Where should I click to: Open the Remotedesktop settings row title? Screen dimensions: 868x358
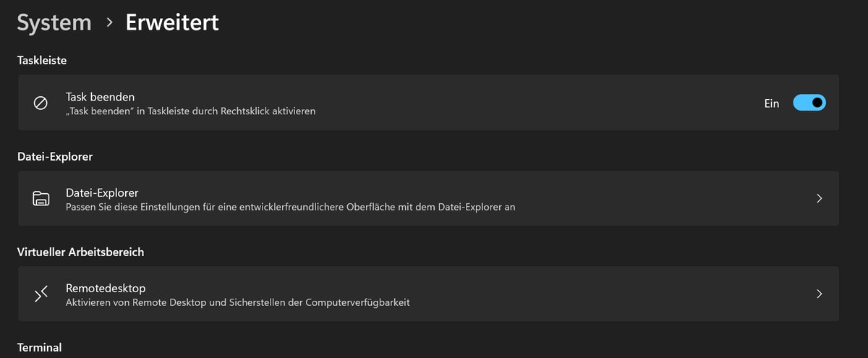[x=106, y=288]
